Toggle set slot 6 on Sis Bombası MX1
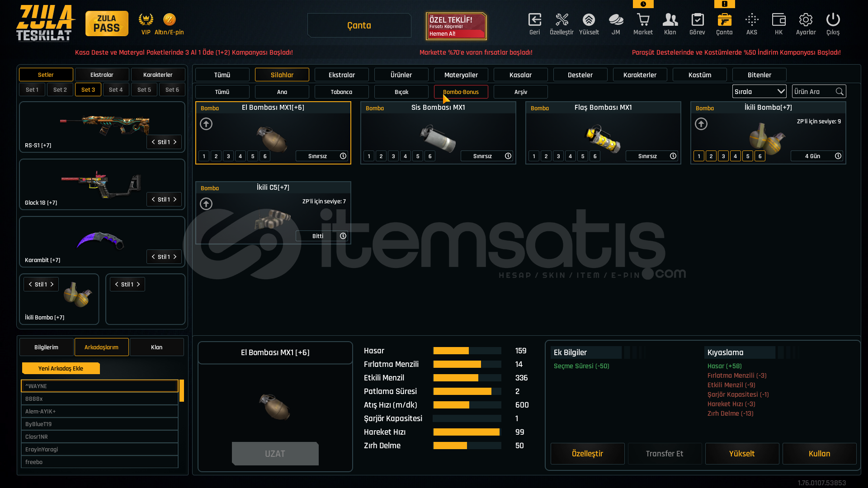This screenshot has width=868, height=488. [x=430, y=156]
